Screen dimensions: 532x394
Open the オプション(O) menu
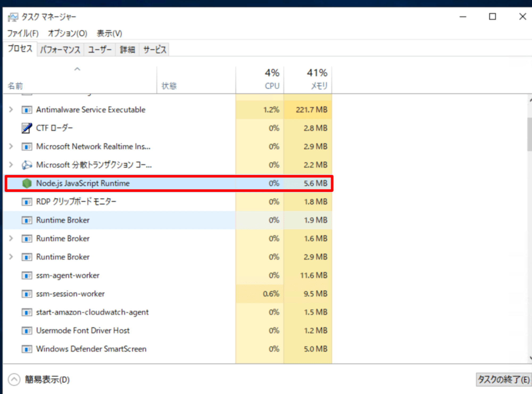68,33
